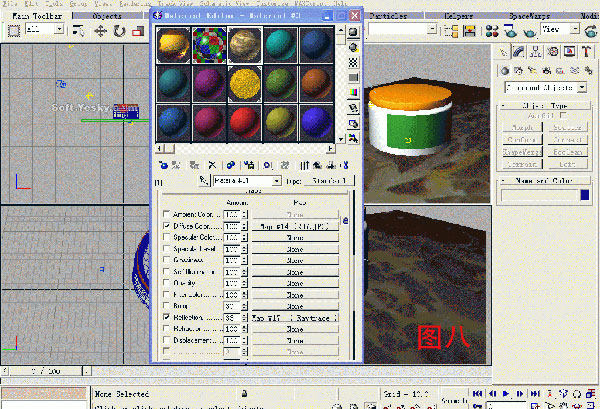Viewport: 600px width, 409px height.
Task: Select the Rotate tool in main toolbar
Action: pyautogui.click(x=119, y=31)
